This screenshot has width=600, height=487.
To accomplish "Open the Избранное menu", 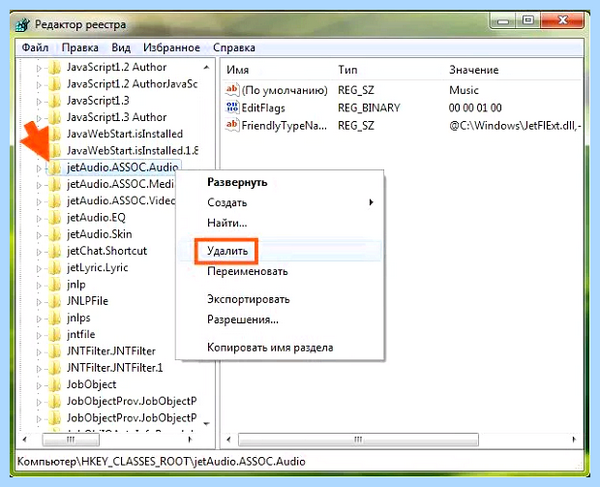I will point(171,48).
